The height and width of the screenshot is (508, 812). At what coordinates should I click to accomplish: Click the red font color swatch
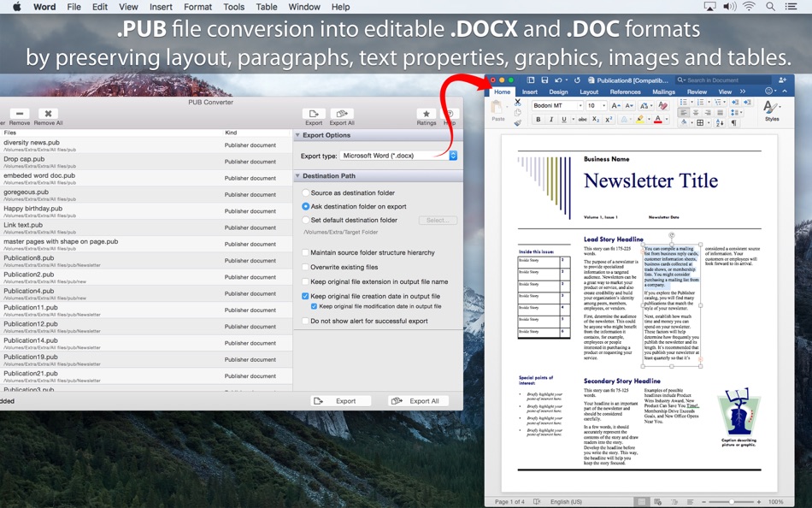tap(657, 120)
